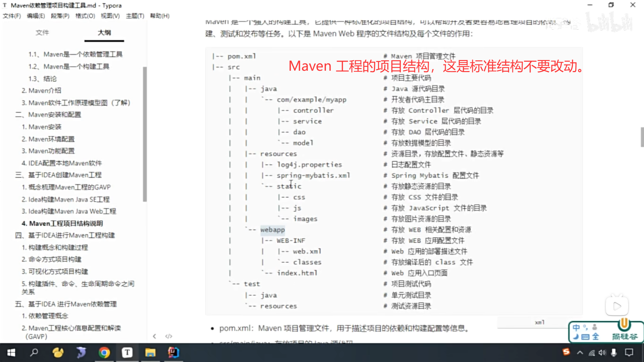Switch to the 文件 sidebar tab
The width and height of the screenshot is (644, 362).
point(42,33)
